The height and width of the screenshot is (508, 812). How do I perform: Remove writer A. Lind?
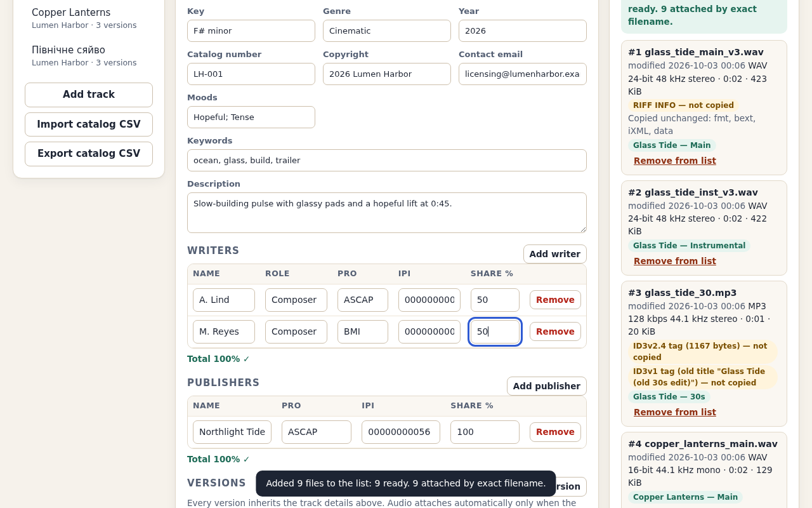click(555, 300)
